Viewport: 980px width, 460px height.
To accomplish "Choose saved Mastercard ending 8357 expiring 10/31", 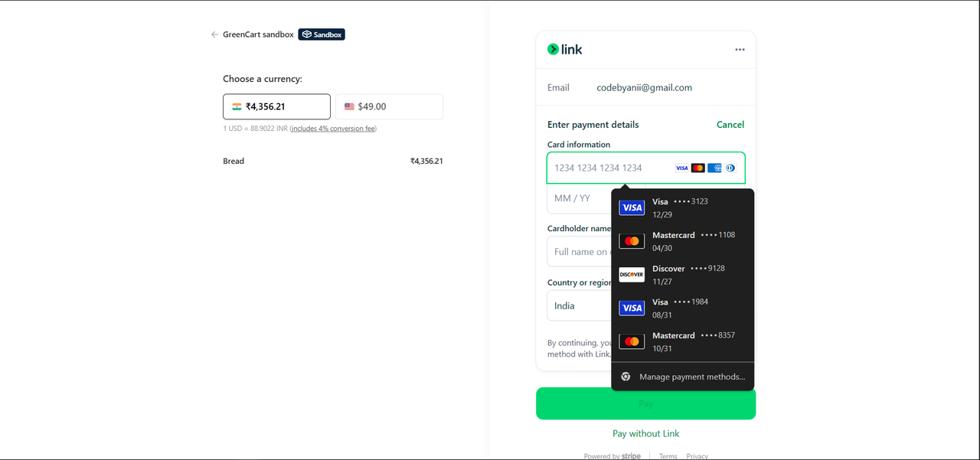I will point(683,341).
